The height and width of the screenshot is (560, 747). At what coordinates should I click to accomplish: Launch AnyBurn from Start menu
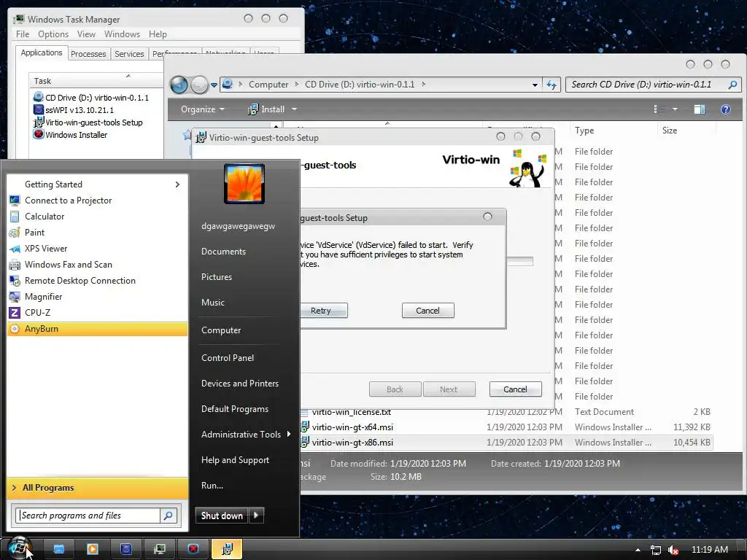pyautogui.click(x=98, y=329)
